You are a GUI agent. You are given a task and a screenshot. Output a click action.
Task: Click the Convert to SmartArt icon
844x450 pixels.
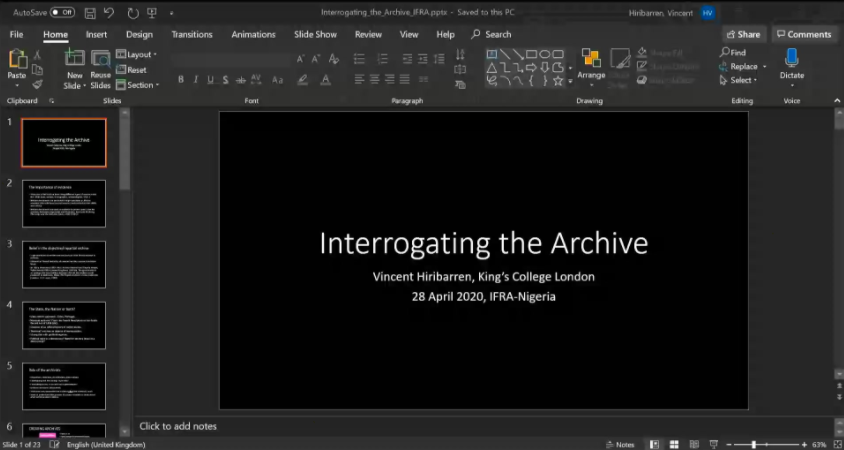(x=460, y=84)
